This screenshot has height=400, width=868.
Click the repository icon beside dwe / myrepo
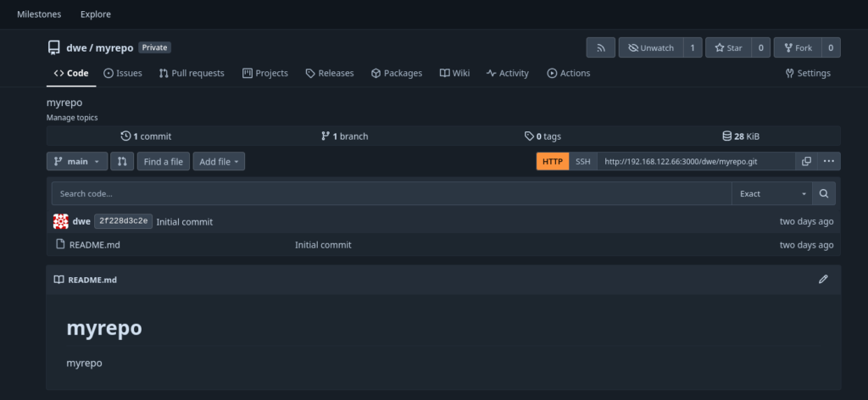tap(54, 48)
